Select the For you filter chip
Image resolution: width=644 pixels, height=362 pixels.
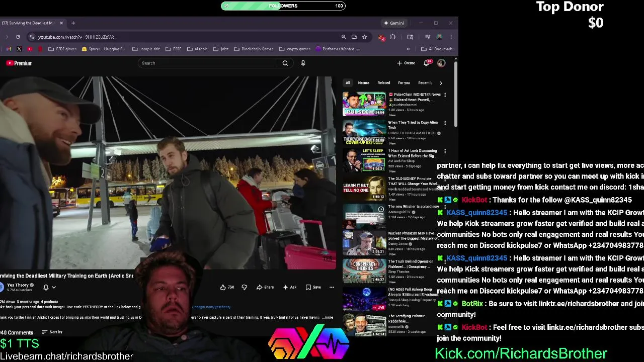coord(404,83)
